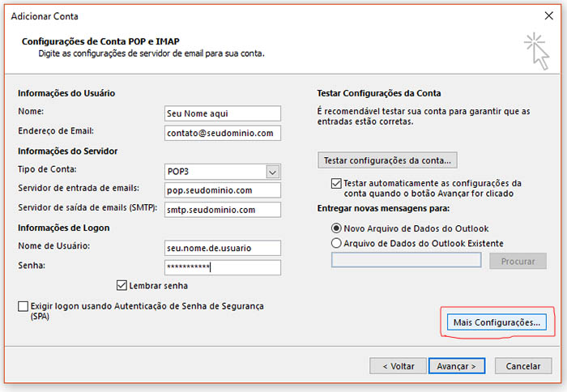Click the cursor wizard icon in header
Viewport: 567px width, 392px height.
[536, 51]
